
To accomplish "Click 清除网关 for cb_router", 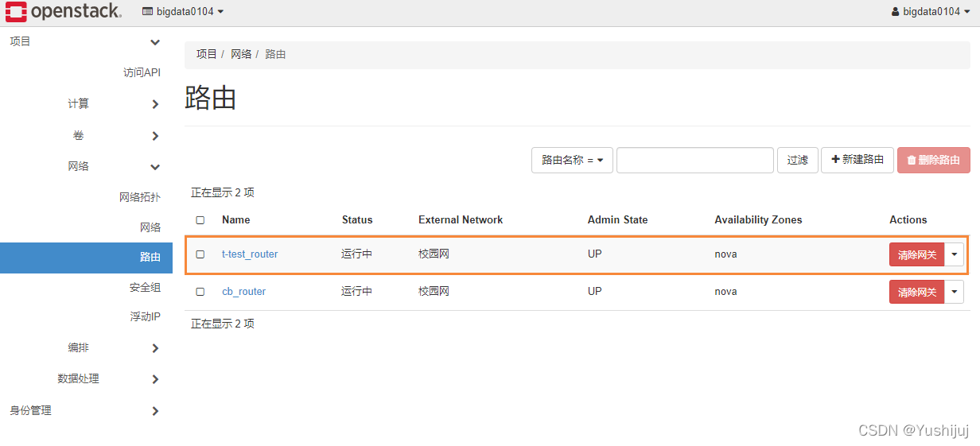I will (917, 292).
